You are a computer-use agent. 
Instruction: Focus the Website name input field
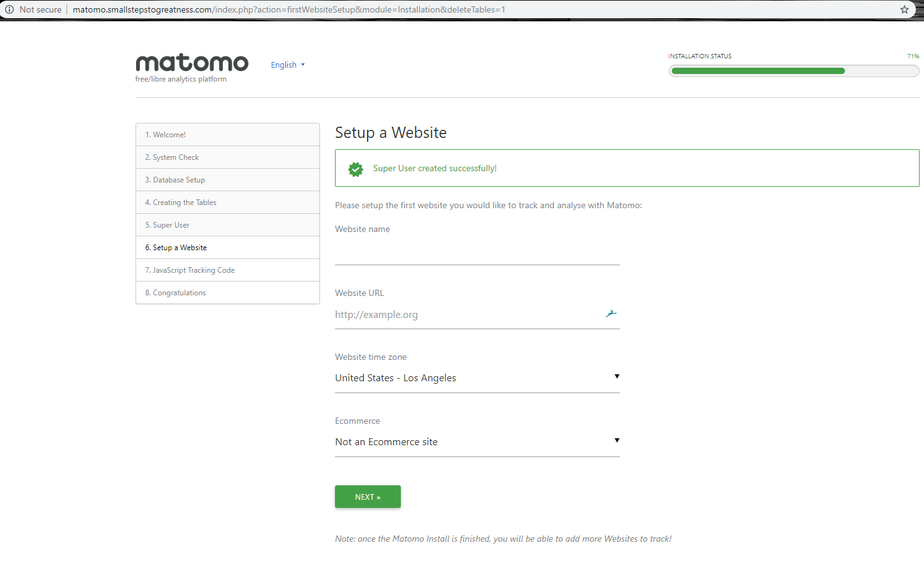point(477,252)
